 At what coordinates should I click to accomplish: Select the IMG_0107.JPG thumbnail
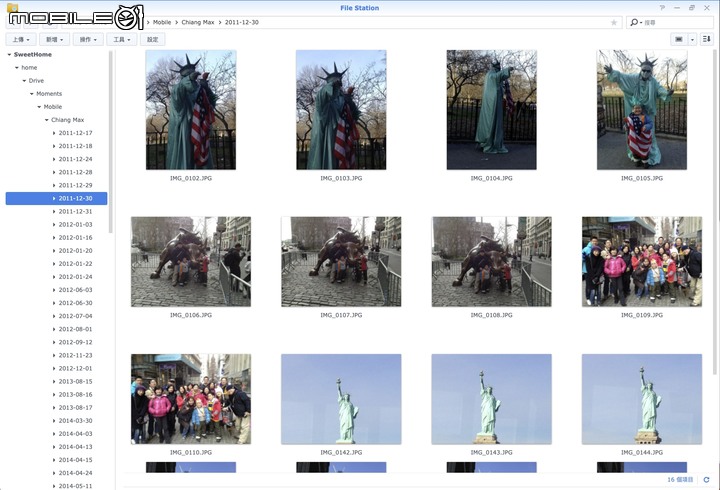tap(341, 262)
